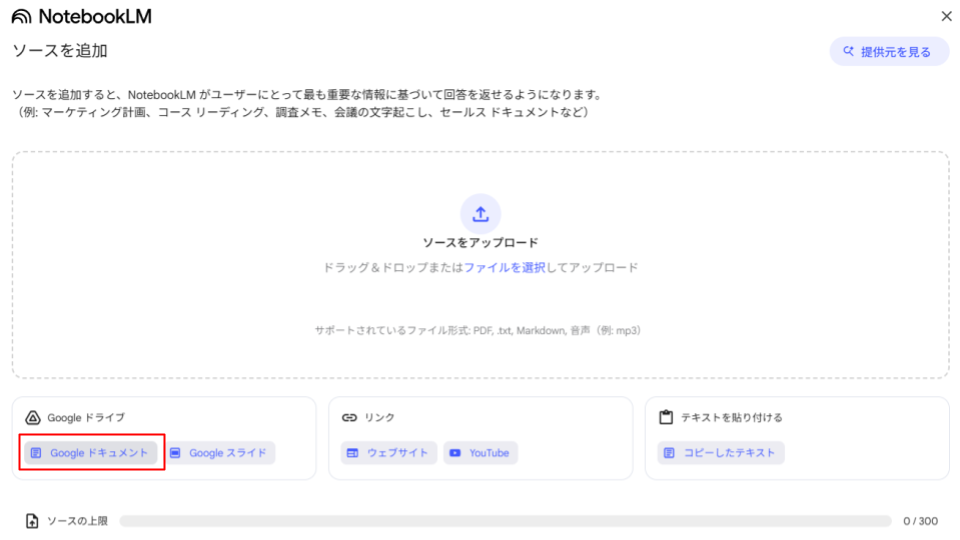The width and height of the screenshot is (960, 540).
Task: Click the upload arrow icon
Action: [x=481, y=214]
